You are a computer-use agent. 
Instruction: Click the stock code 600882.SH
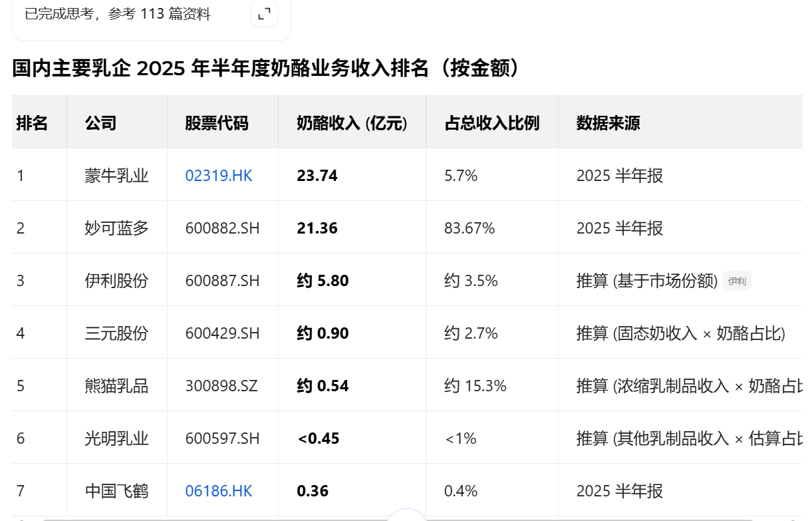click(x=223, y=228)
